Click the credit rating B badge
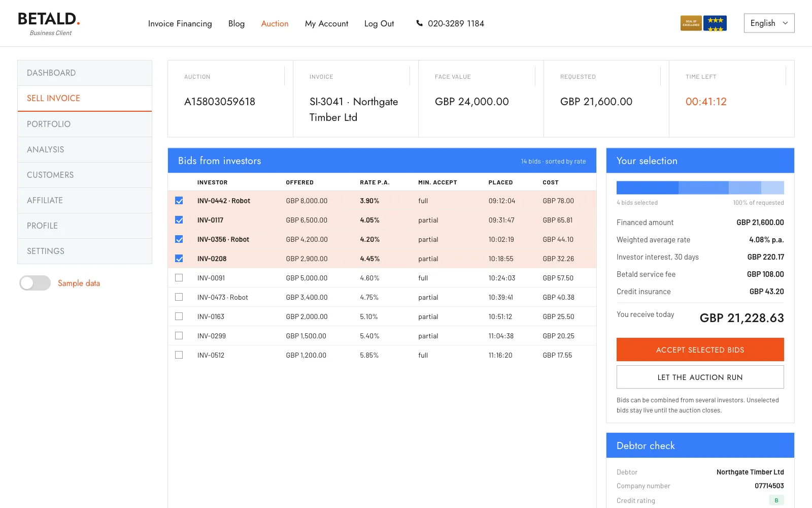The width and height of the screenshot is (812, 508). pos(776,500)
